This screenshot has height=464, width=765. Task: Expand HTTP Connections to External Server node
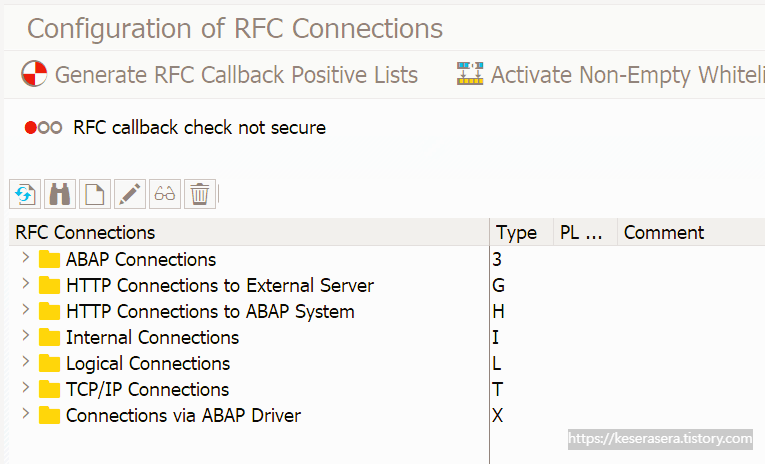26,283
